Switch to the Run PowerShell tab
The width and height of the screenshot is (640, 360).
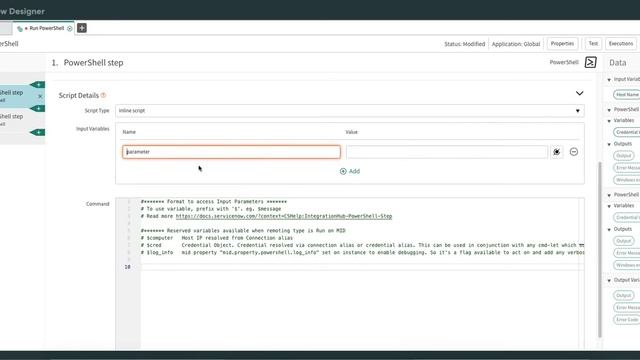click(47, 28)
